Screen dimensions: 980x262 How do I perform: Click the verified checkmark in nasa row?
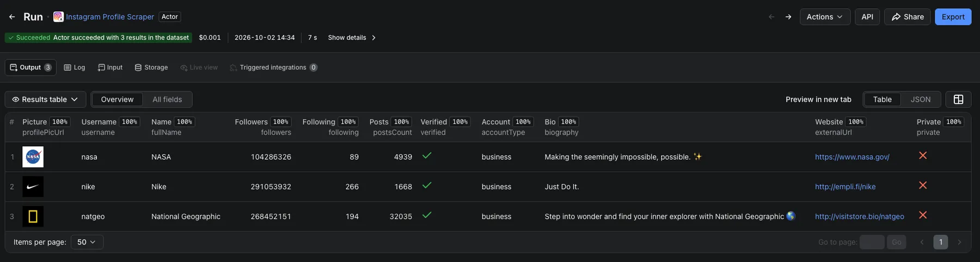pos(427,155)
